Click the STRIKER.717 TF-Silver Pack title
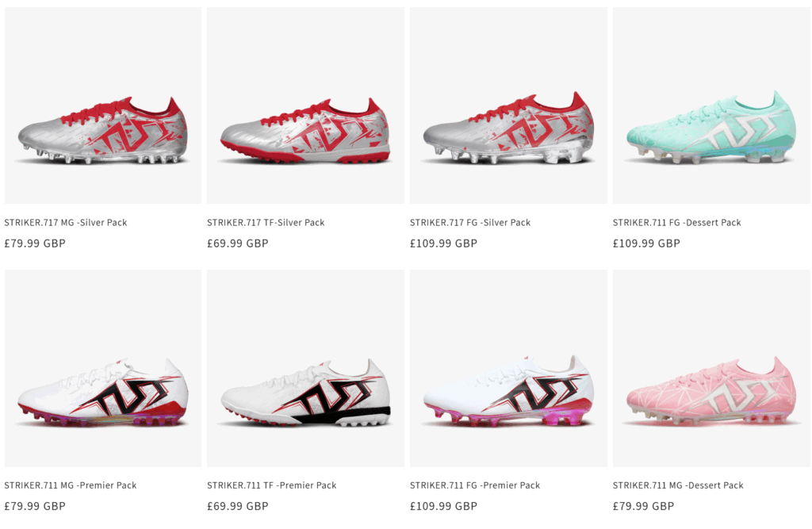The image size is (812, 529). click(x=266, y=223)
